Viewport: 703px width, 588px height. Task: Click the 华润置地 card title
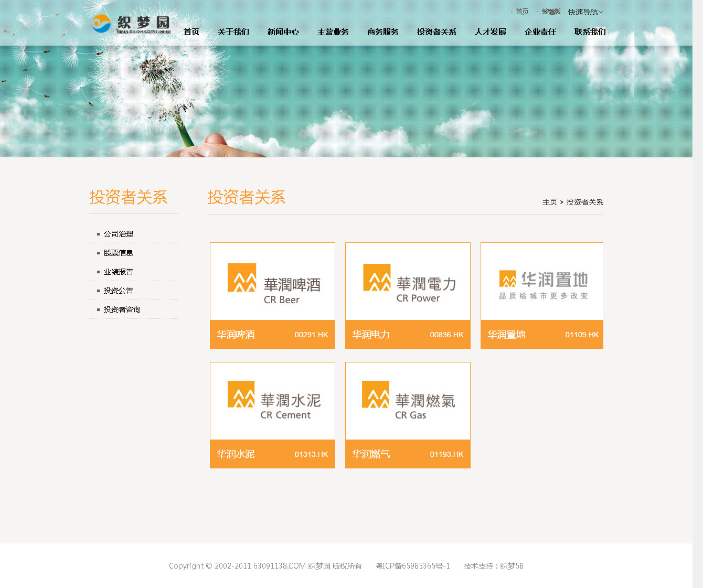(506, 335)
